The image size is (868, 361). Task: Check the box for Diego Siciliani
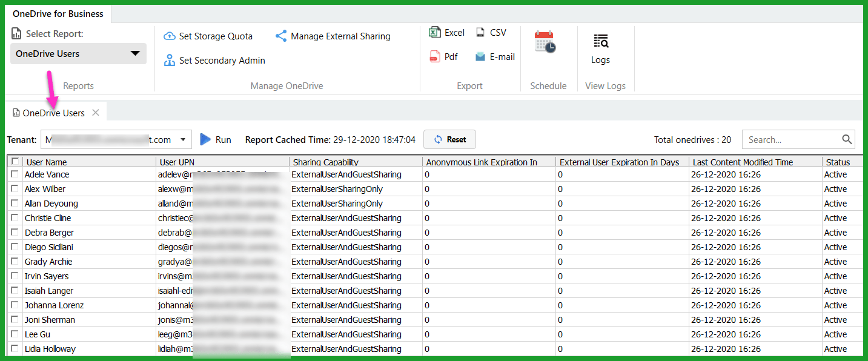[x=15, y=247]
